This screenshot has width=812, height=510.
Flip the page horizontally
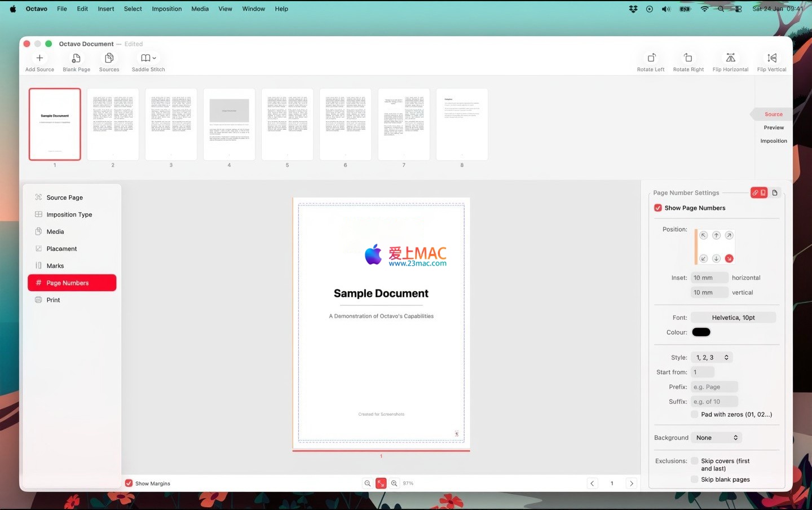click(x=730, y=58)
